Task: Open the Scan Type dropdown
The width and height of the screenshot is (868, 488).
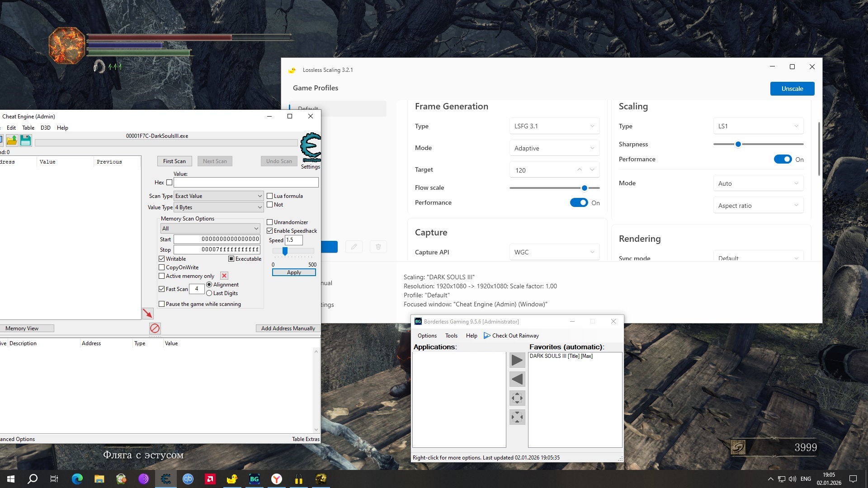Action: (218, 196)
